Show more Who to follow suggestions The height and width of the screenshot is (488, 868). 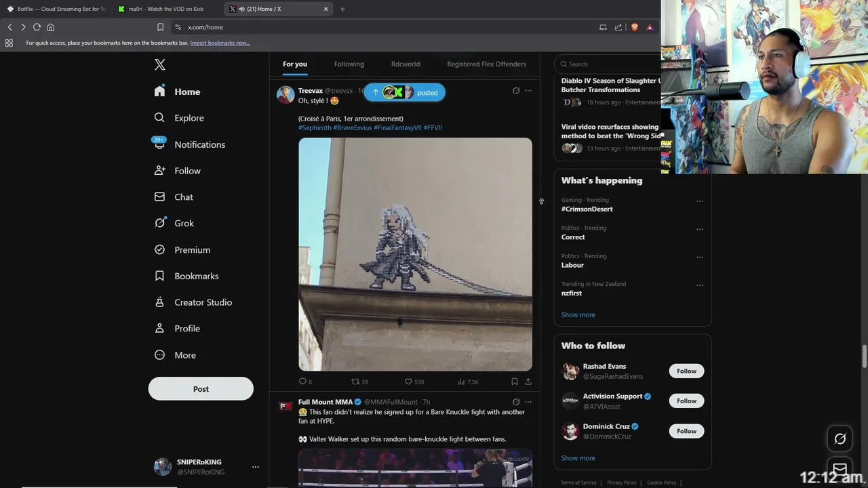click(578, 458)
